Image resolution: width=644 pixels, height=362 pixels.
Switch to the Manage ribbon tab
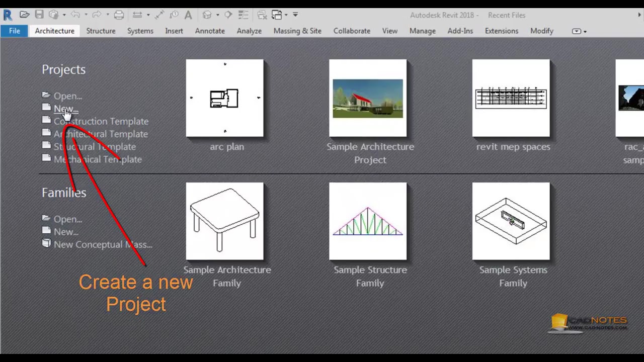coord(423,31)
